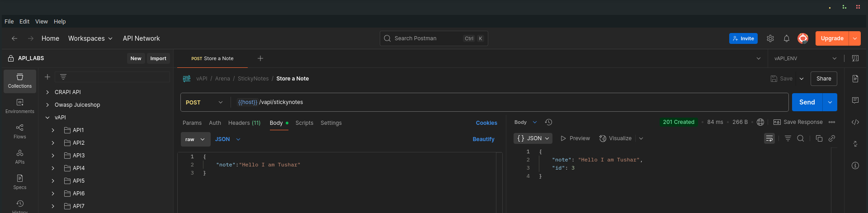Open notifications bell icon
Image resolution: width=868 pixels, height=213 pixels.
point(787,38)
